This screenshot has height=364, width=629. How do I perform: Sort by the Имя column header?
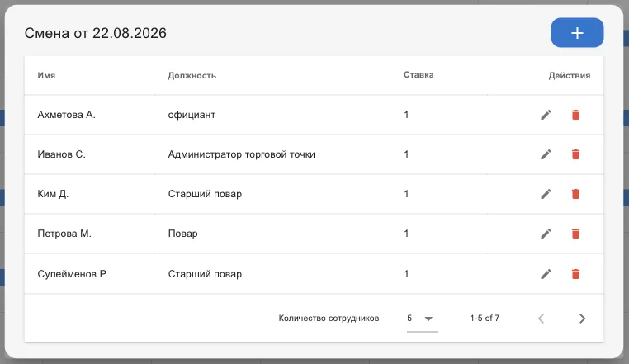46,75
